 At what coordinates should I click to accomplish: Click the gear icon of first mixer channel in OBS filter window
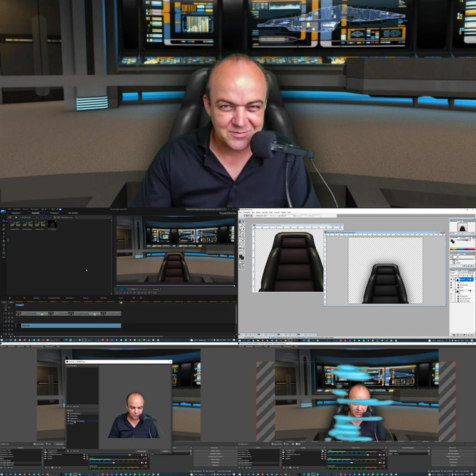pyautogui.click(x=146, y=455)
